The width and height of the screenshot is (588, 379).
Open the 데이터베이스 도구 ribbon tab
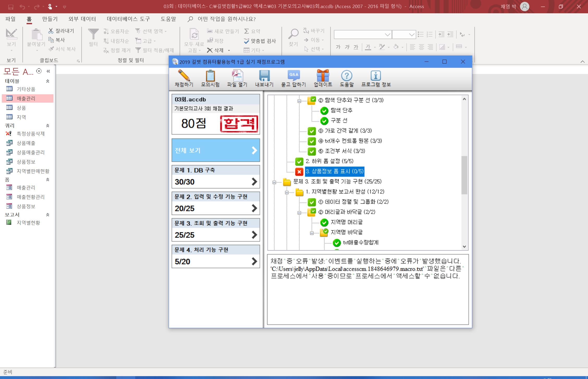point(128,19)
